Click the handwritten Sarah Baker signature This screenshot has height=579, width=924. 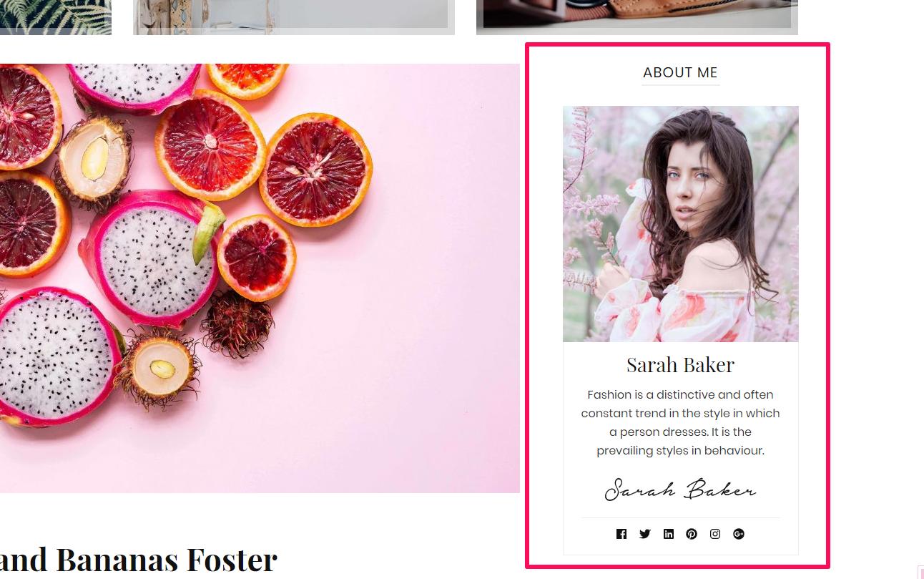point(680,490)
